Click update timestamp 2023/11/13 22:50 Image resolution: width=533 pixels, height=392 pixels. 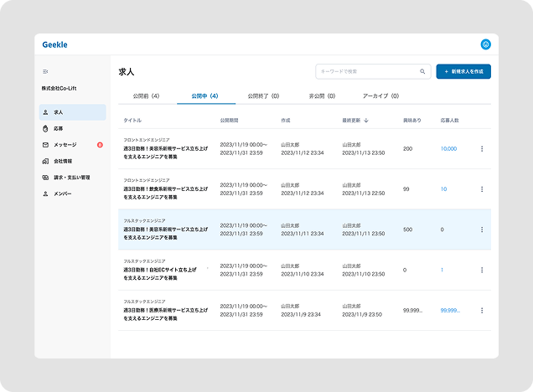(x=364, y=193)
